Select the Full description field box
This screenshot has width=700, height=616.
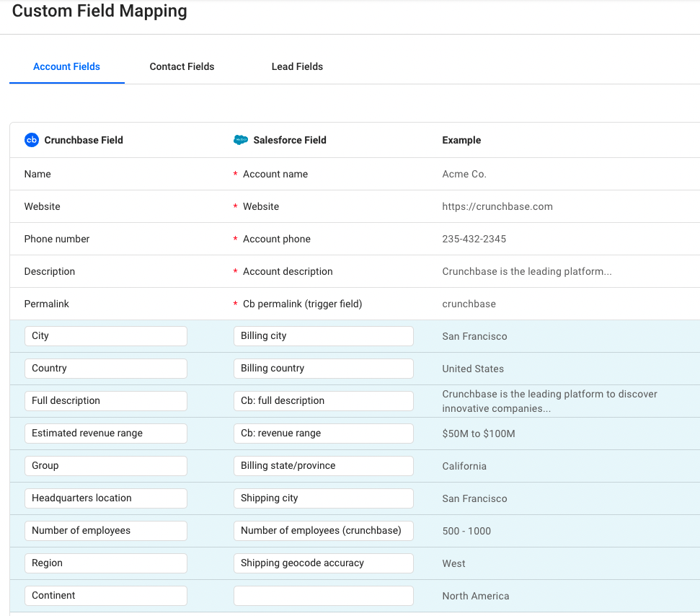(106, 401)
